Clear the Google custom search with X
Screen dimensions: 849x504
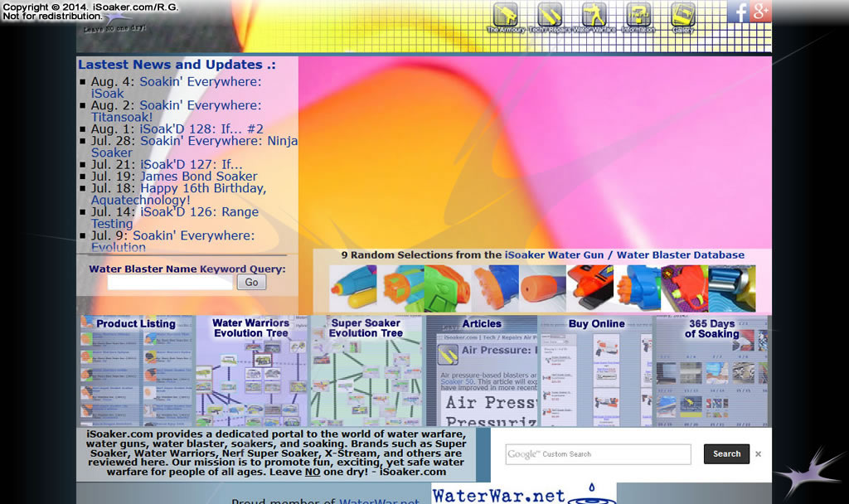(758, 454)
